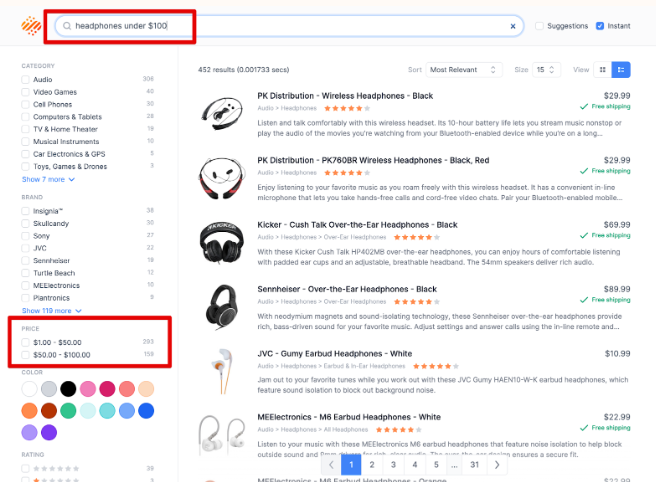The width and height of the screenshot is (656, 482).
Task: Go to previous page arrow
Action: [331, 464]
